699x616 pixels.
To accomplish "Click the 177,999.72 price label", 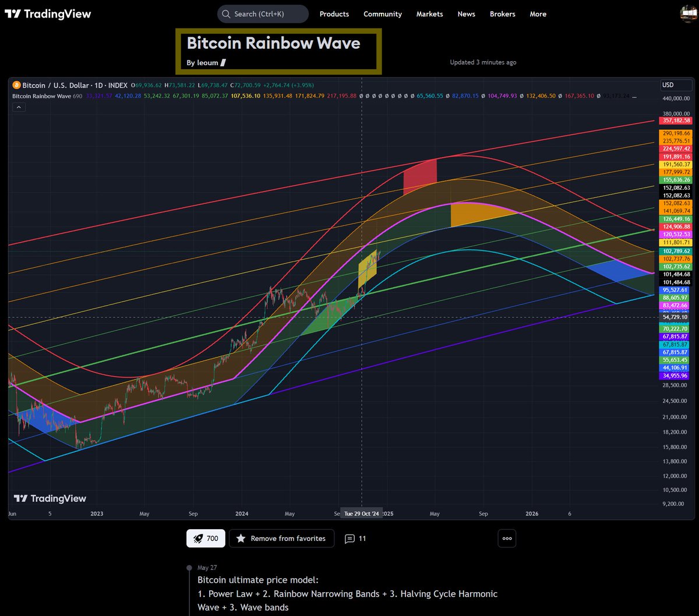I will pos(676,172).
